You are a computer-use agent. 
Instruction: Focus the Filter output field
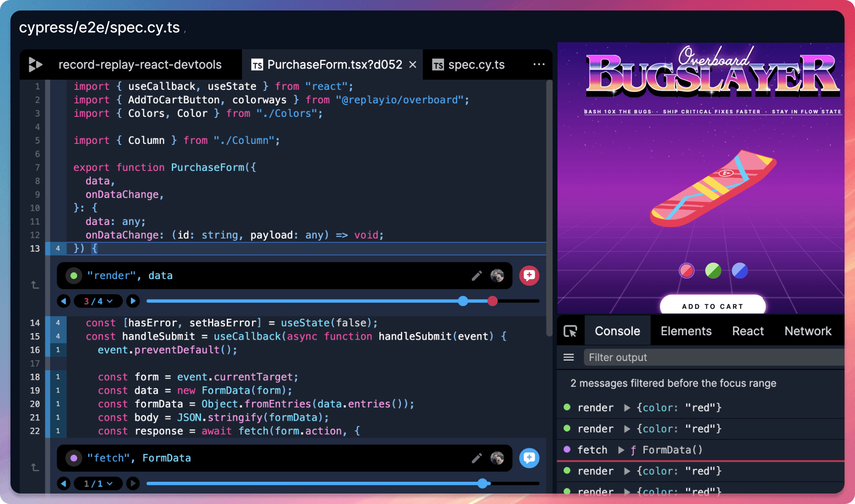(714, 358)
